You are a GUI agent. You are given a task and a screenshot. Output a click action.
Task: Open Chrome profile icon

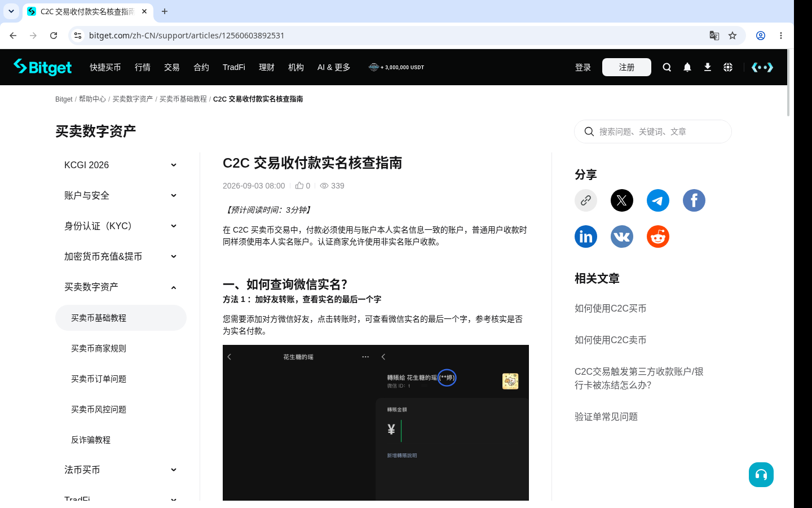761,36
